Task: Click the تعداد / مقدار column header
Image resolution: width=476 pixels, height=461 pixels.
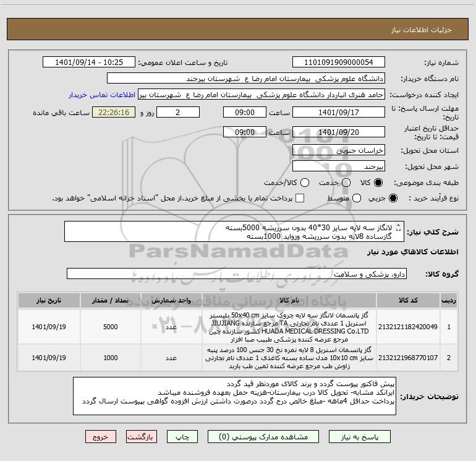Action: pos(111,300)
